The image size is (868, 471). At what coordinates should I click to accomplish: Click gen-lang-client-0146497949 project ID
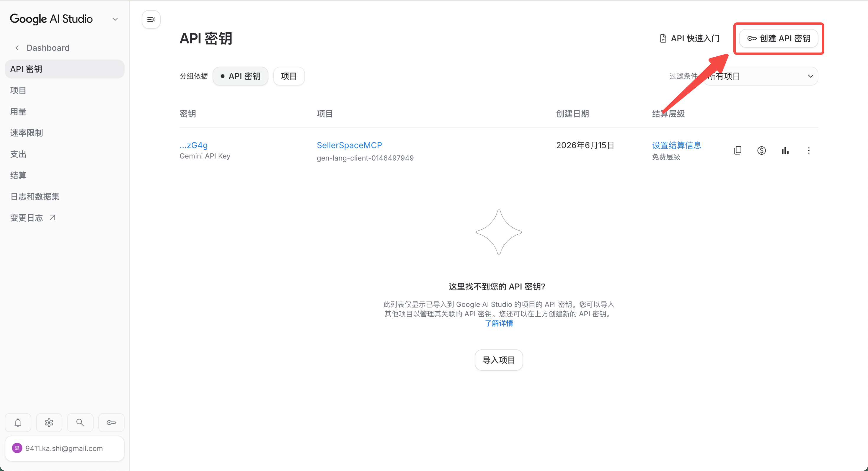(365, 158)
